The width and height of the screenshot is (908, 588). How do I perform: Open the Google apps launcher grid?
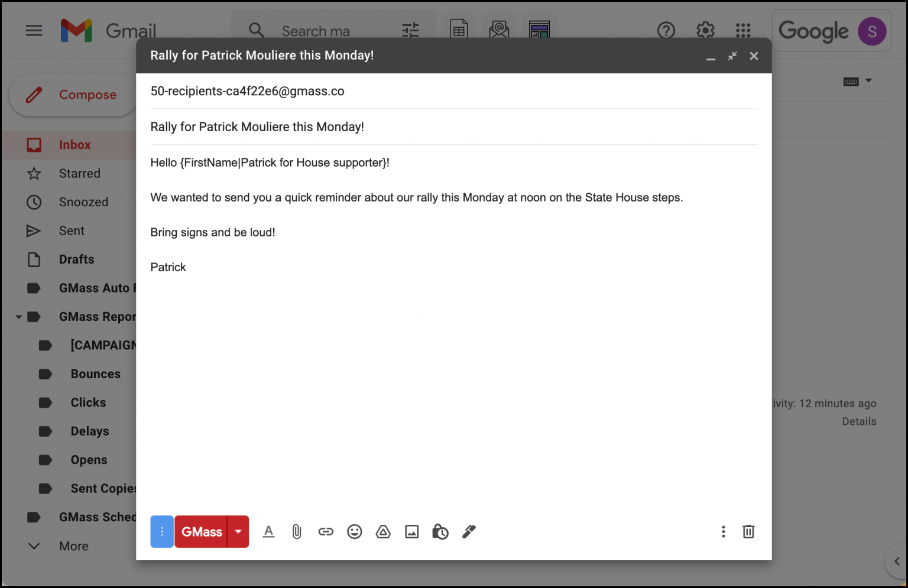point(742,30)
